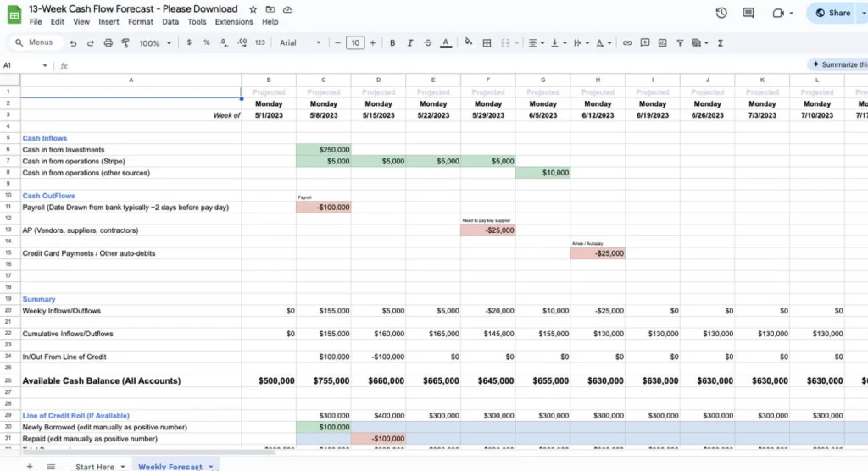Switch to the Start Here sheet tab
This screenshot has width=868, height=471.
point(95,467)
